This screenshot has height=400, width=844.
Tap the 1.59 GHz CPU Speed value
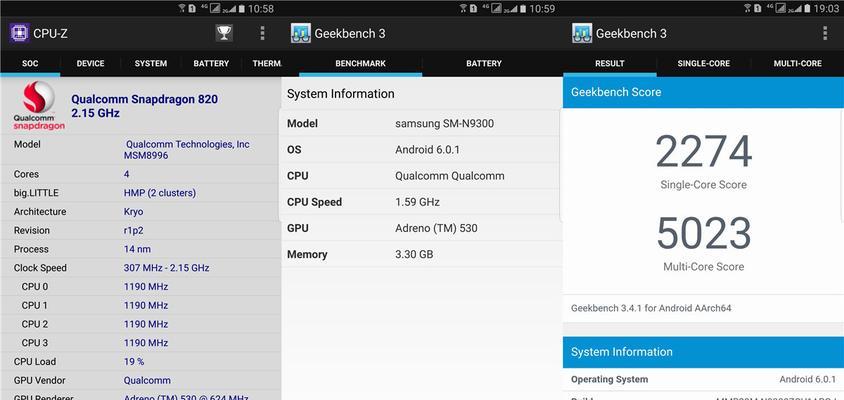(x=417, y=202)
